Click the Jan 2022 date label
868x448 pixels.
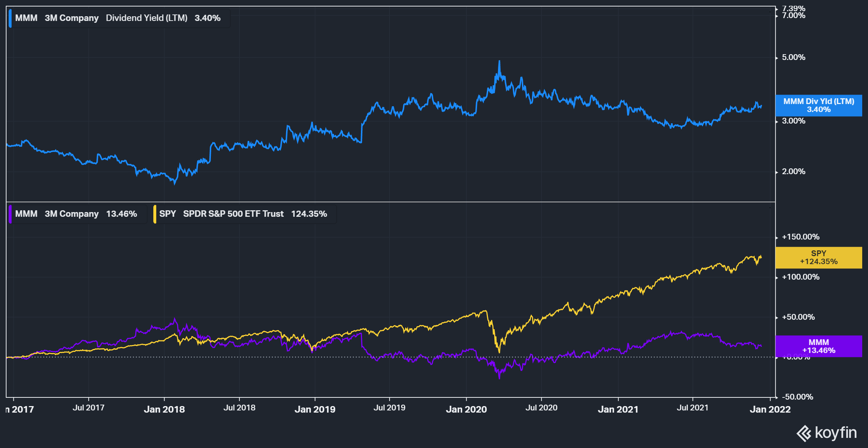770,409
